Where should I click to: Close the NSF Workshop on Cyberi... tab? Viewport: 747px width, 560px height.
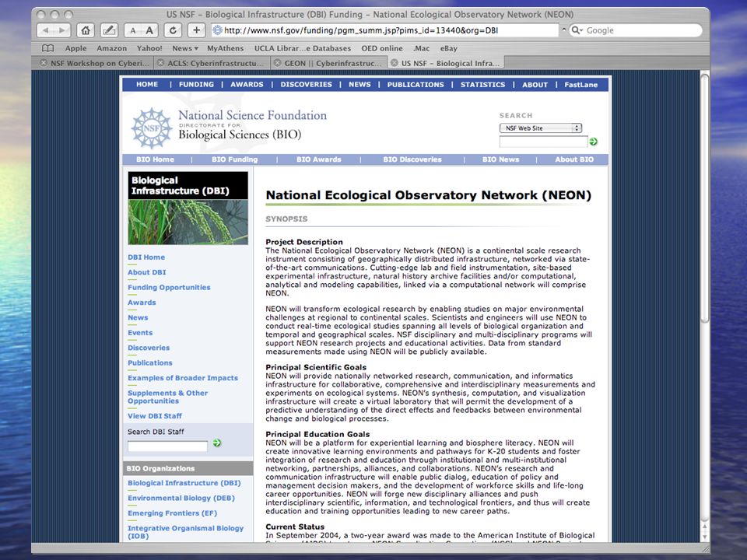coord(44,63)
